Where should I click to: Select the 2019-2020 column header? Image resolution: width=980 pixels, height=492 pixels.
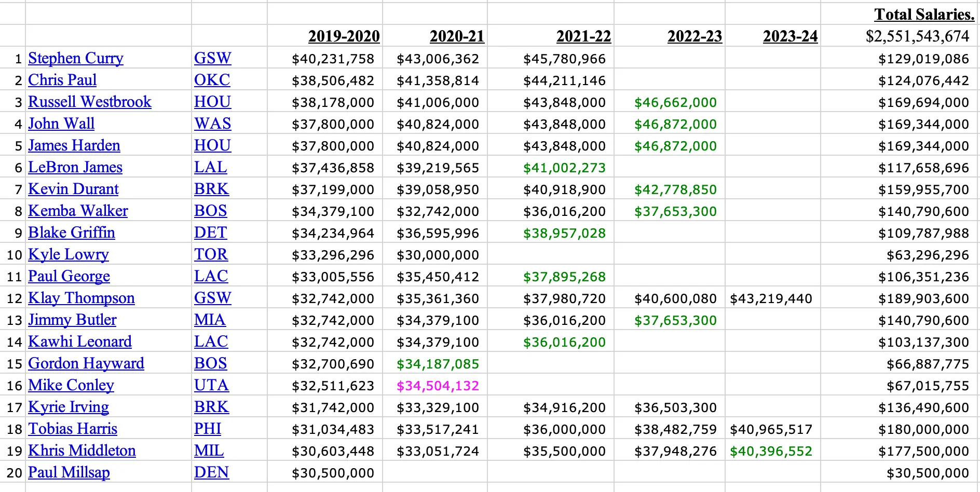(x=344, y=36)
